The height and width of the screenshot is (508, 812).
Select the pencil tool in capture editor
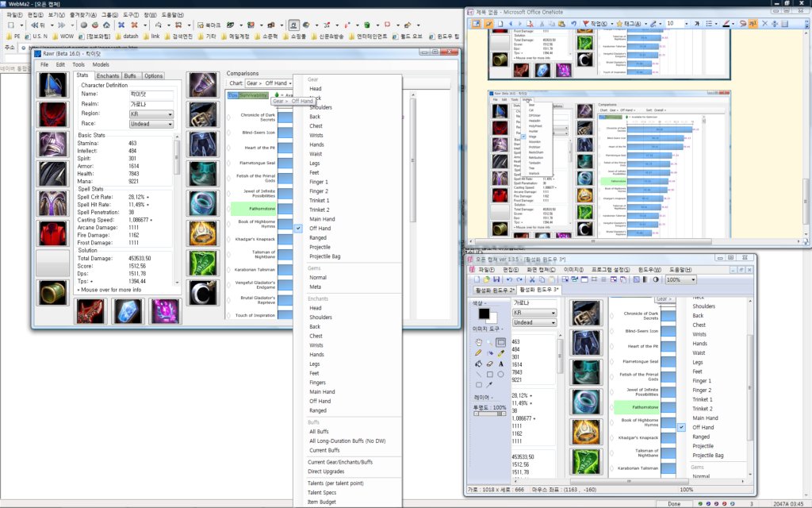click(x=478, y=353)
